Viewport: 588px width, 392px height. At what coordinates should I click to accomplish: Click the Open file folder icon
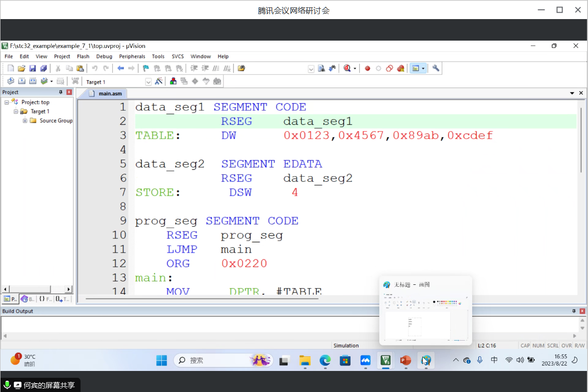[x=21, y=69]
